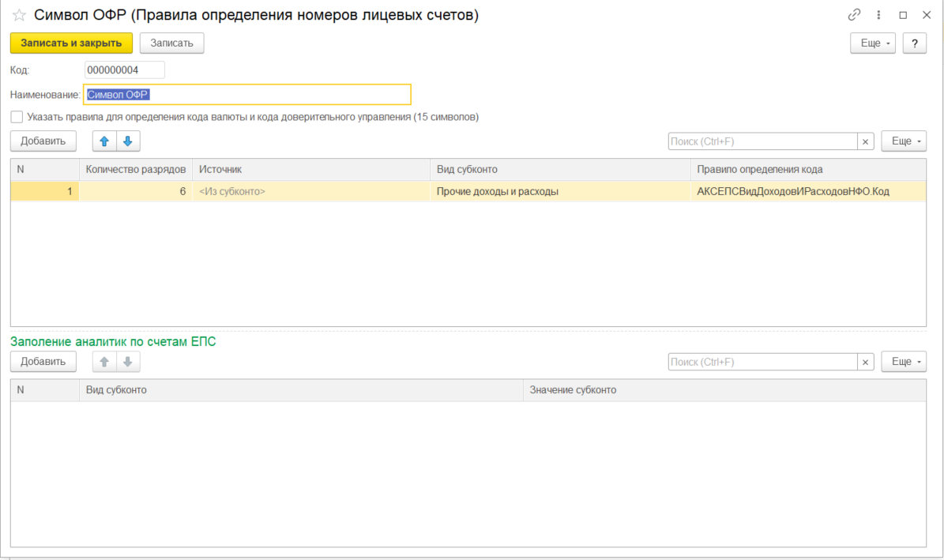Clear the upper table search with X

tap(866, 141)
